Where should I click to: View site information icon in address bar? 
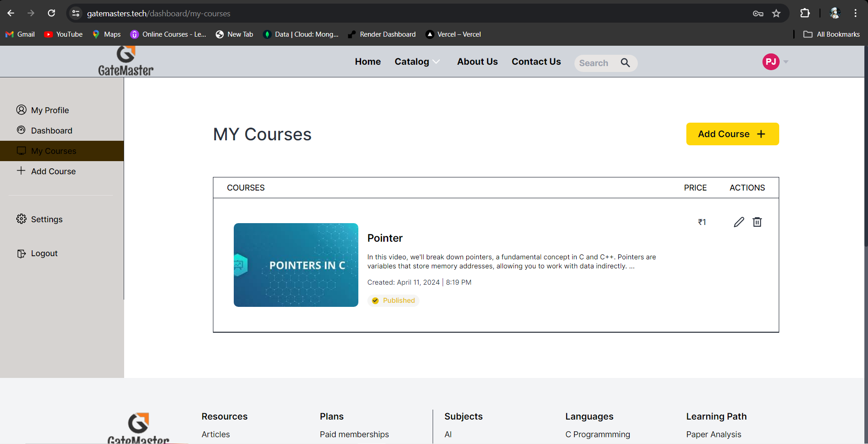click(x=76, y=14)
